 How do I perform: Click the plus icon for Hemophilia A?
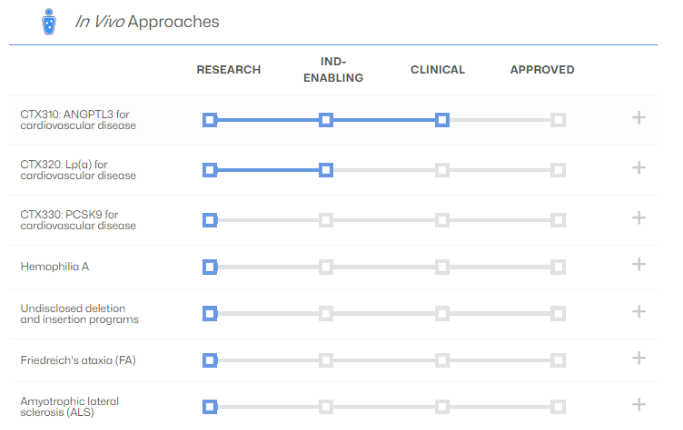click(639, 264)
